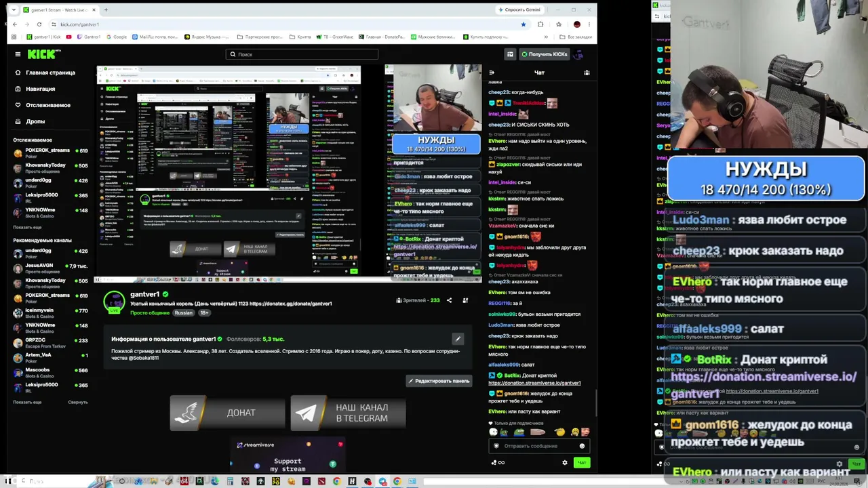Click the Support my stream panel

pos(288,455)
